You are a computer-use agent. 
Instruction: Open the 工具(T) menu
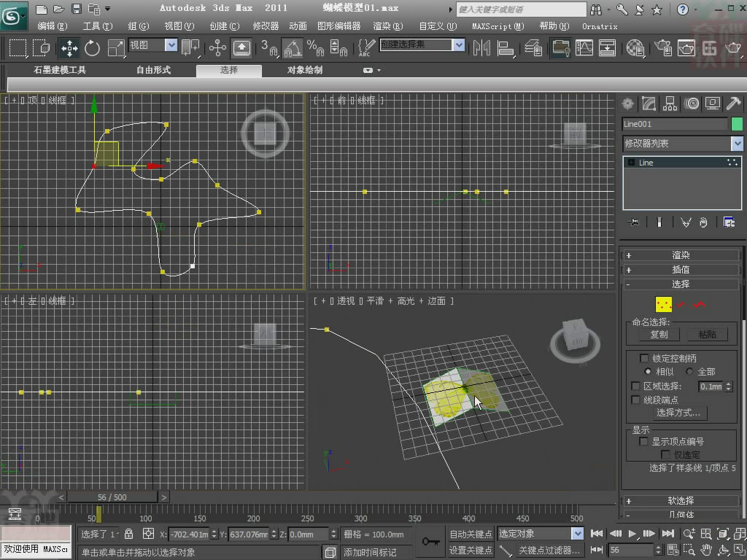[x=98, y=26]
